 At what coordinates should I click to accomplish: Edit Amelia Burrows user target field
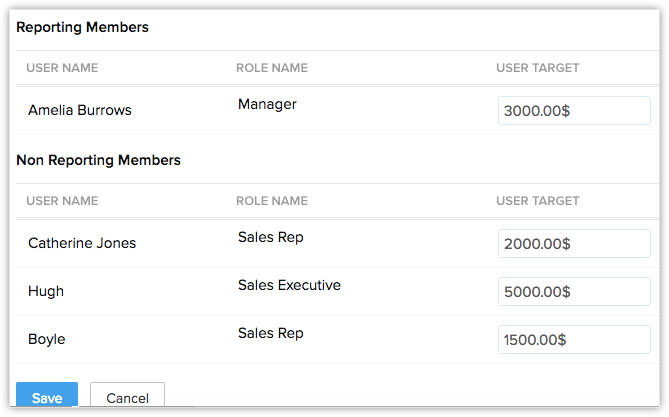tap(574, 111)
